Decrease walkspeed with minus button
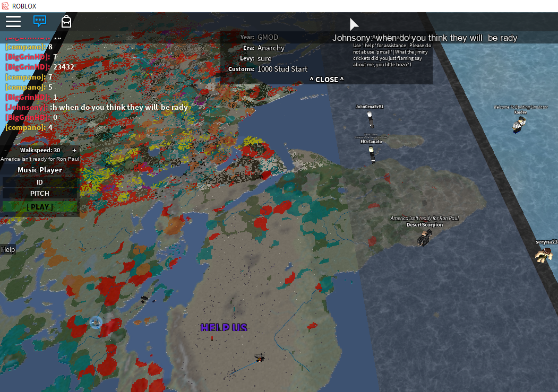558x392 pixels. pos(5,150)
